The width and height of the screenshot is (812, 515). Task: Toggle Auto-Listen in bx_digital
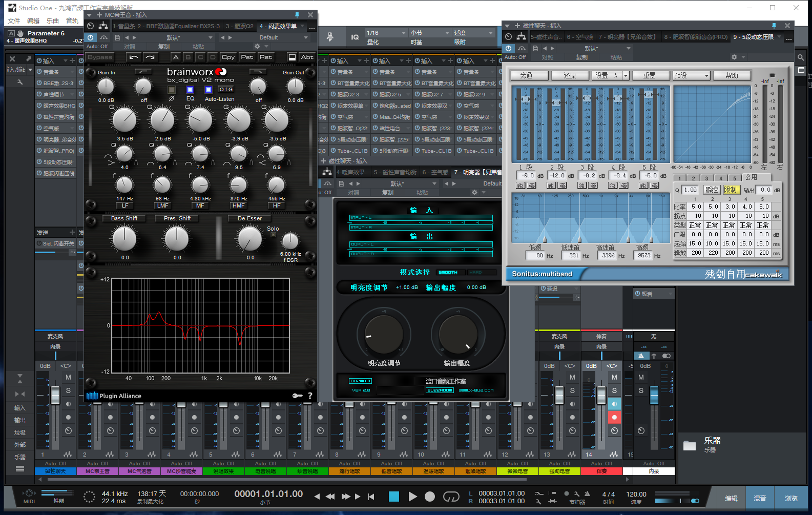pyautogui.click(x=209, y=90)
